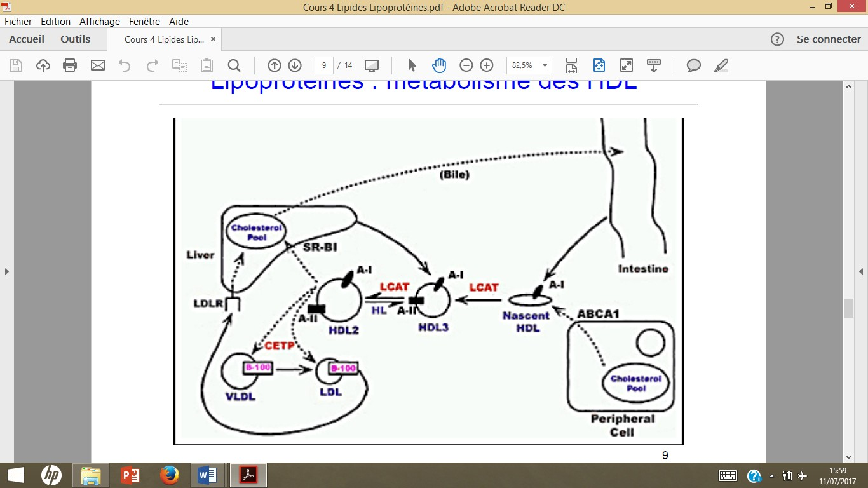
Task: Add a comment with speech bubble icon
Action: [694, 65]
